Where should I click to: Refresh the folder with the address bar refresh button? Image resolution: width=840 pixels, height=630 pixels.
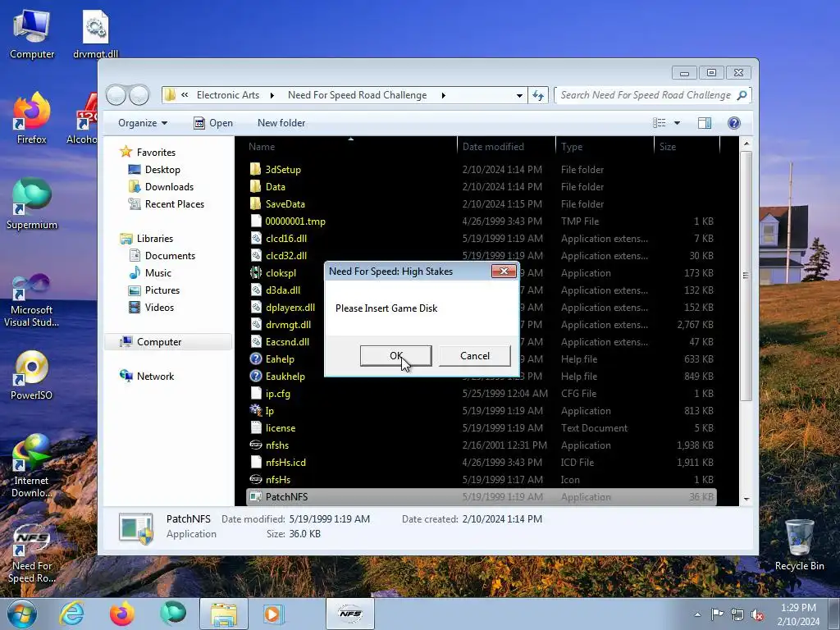click(538, 95)
